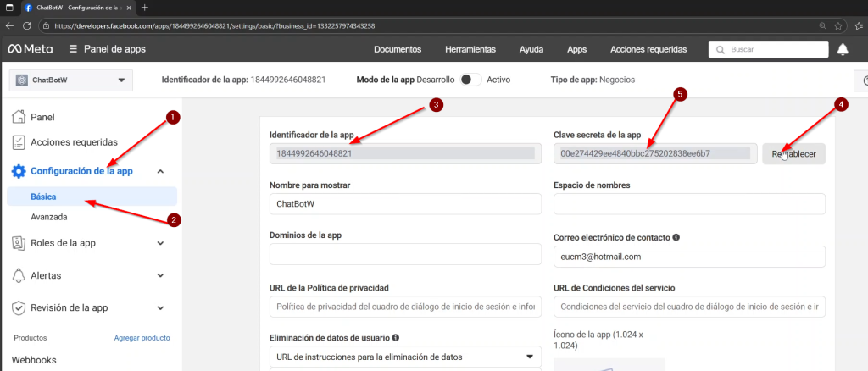This screenshot has height=371, width=868.
Task: Click into the Buscar search field
Action: (768, 50)
